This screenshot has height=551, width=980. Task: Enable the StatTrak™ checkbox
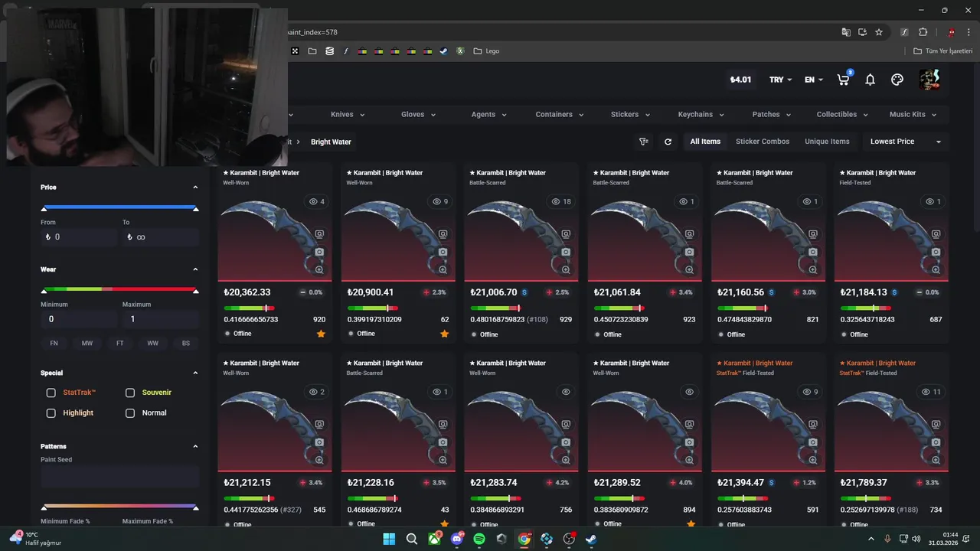pos(51,393)
